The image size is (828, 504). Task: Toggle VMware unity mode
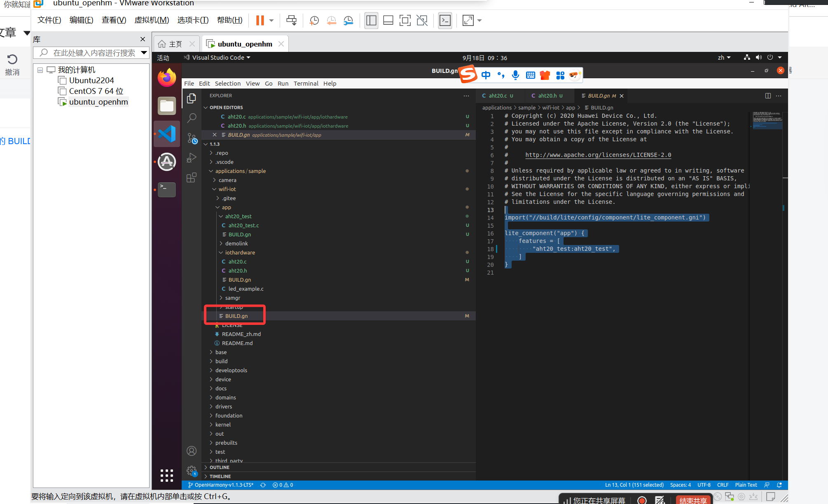point(422,20)
